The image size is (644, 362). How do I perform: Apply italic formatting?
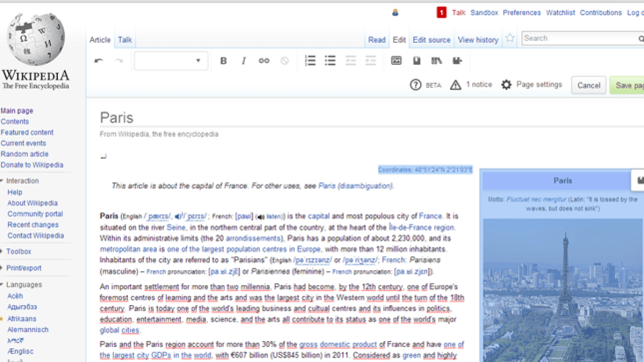[x=243, y=61]
